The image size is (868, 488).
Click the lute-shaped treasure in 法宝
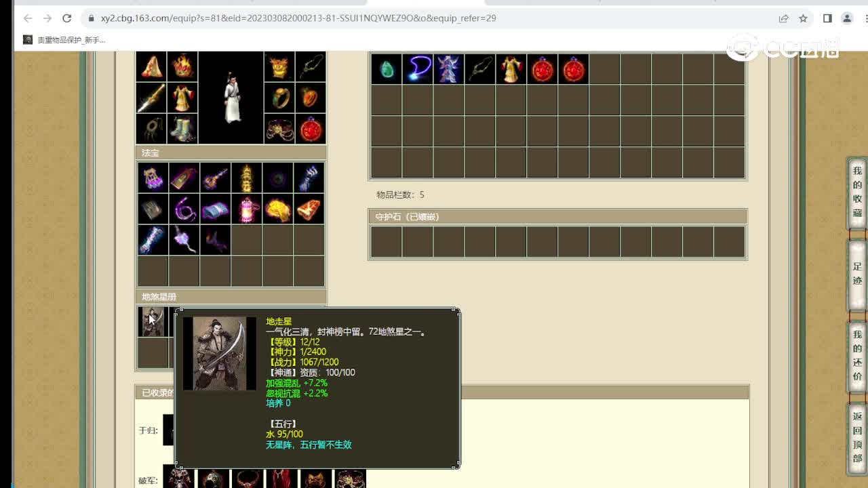click(215, 178)
